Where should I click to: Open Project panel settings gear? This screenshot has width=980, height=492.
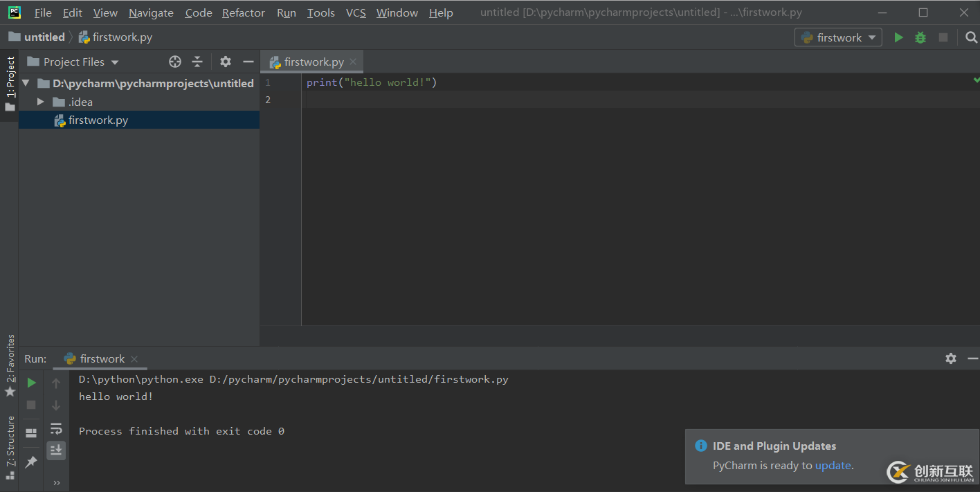[226, 62]
